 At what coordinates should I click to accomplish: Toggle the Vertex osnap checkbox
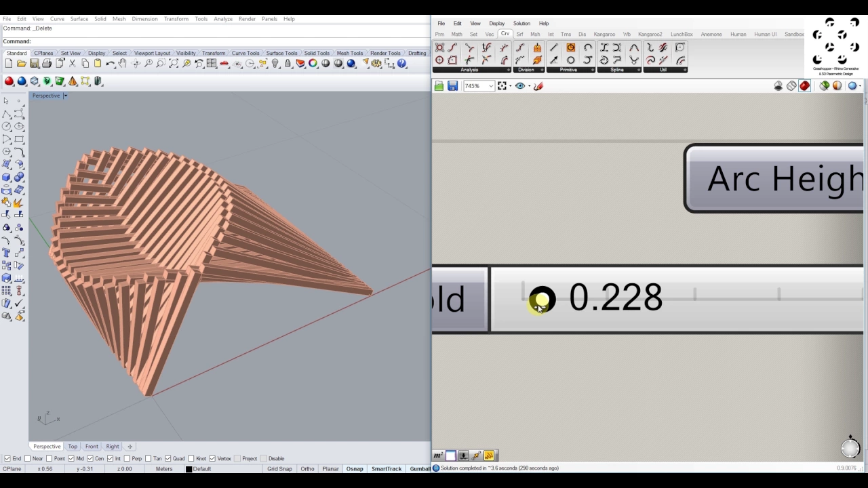(x=220, y=459)
